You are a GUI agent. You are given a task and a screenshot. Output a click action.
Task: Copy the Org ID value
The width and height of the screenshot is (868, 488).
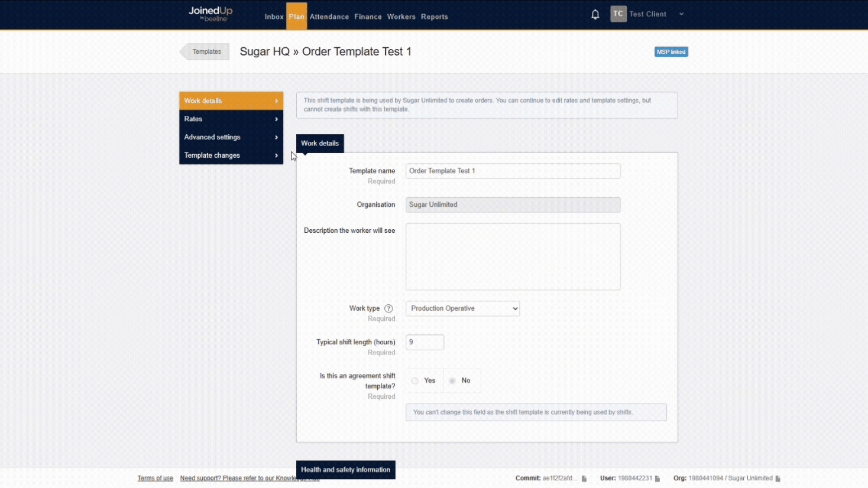point(778,479)
